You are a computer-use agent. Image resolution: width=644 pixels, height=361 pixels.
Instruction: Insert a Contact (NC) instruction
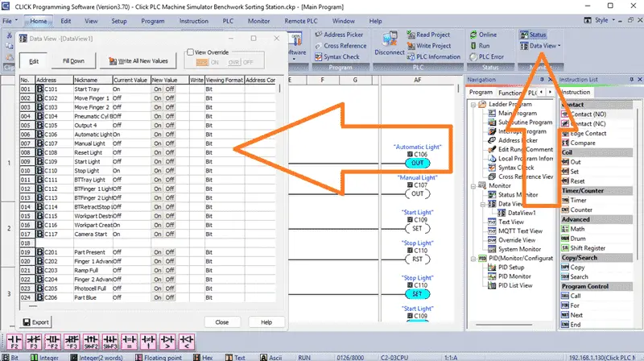coord(584,124)
